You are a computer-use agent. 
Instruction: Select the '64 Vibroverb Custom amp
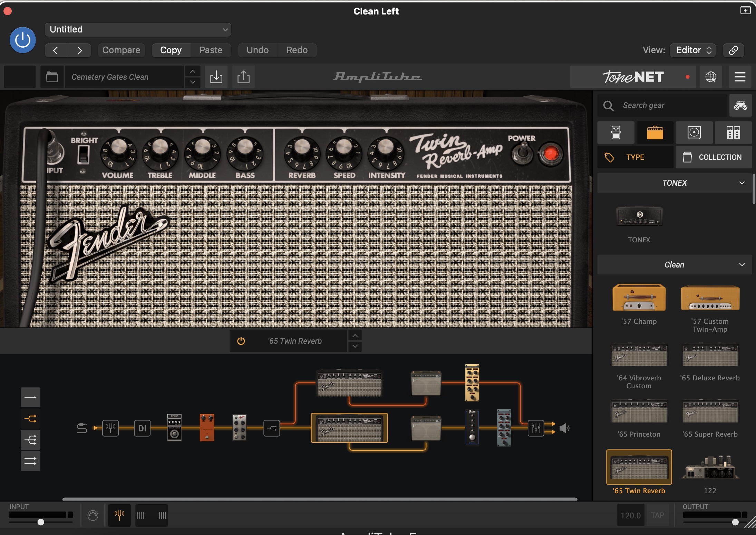pos(639,355)
